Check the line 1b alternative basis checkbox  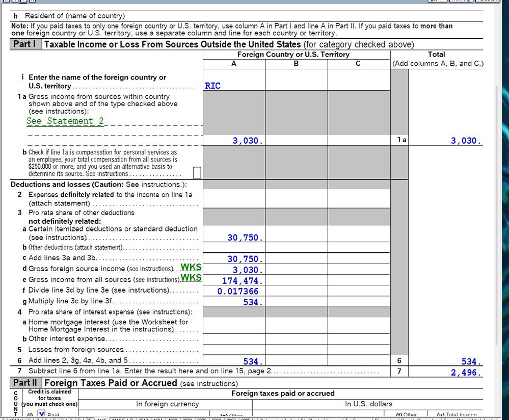[x=197, y=173]
